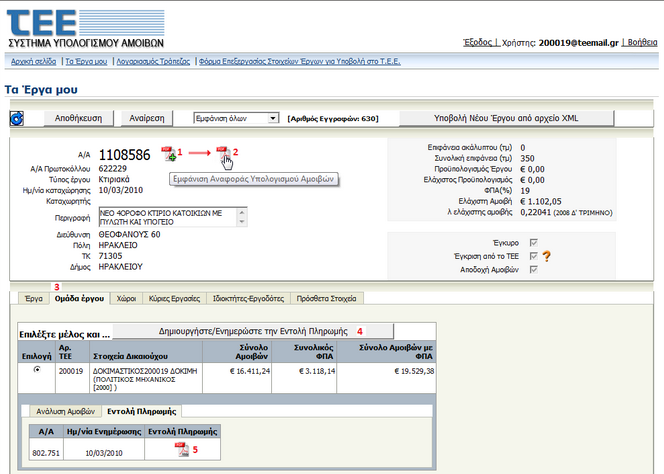This screenshot has height=474, width=664.
Task: Open the Ιδιοκτήτες-Εργοδότες tab
Action: 256,298
